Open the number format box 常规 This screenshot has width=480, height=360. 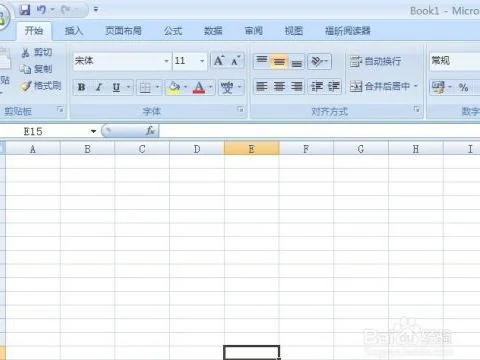pyautogui.click(x=455, y=61)
